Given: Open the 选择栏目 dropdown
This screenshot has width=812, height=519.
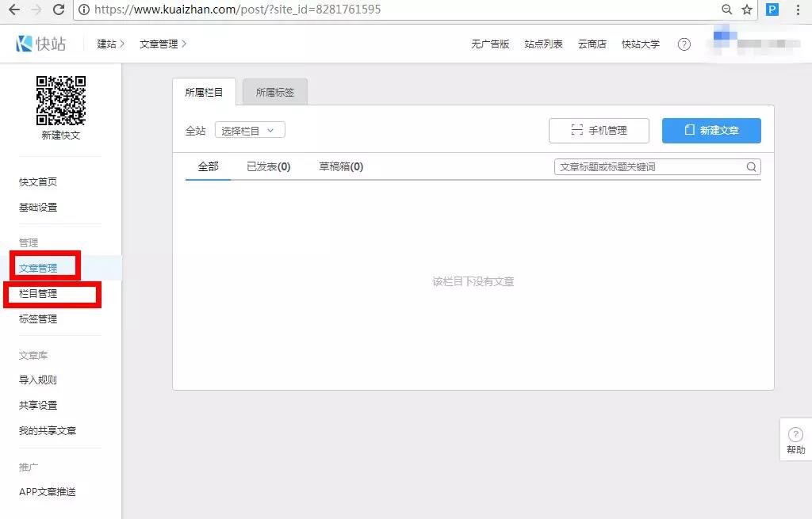Looking at the screenshot, I should pyautogui.click(x=249, y=129).
